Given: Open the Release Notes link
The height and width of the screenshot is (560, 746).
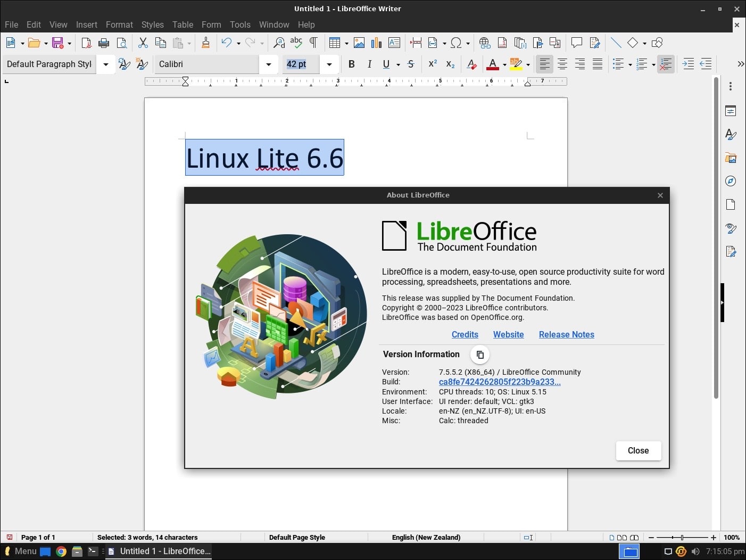Looking at the screenshot, I should pyautogui.click(x=566, y=334).
